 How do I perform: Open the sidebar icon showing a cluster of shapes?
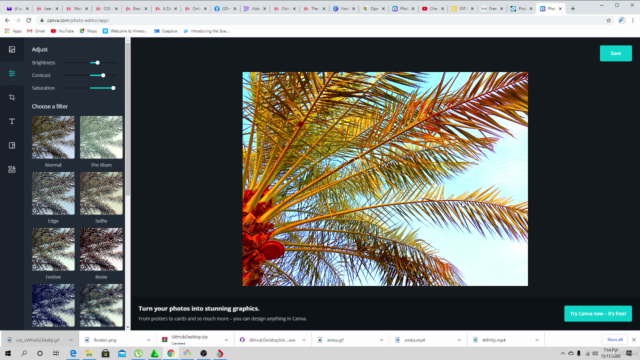12,169
